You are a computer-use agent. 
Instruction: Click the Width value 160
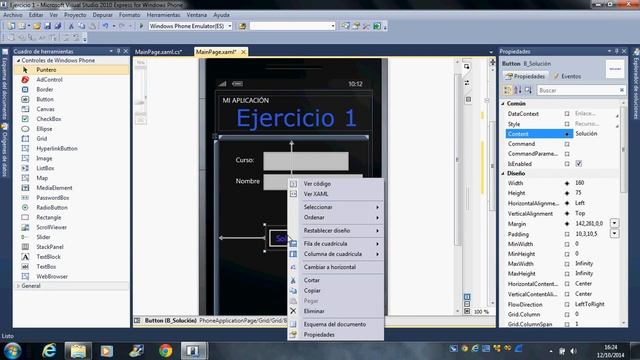coord(596,183)
